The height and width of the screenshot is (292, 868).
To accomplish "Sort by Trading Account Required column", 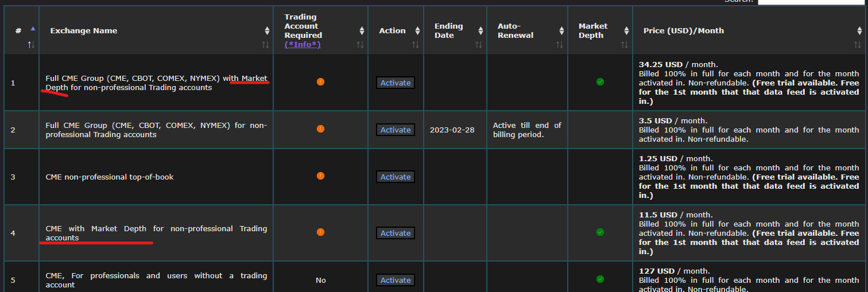I will (321, 30).
